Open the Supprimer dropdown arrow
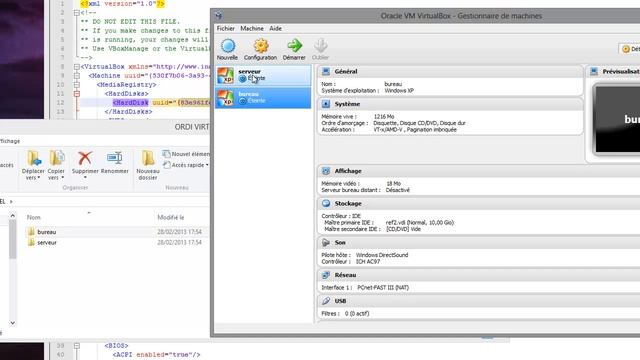 coord(85,178)
